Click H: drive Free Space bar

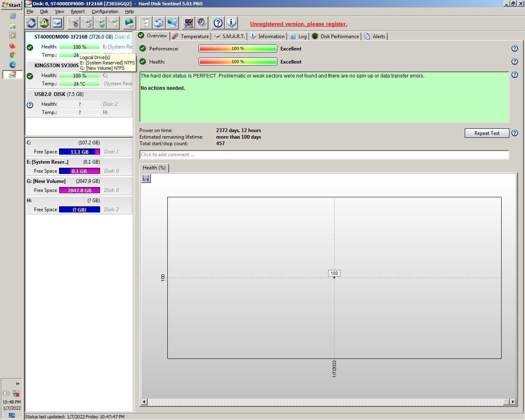click(x=80, y=210)
